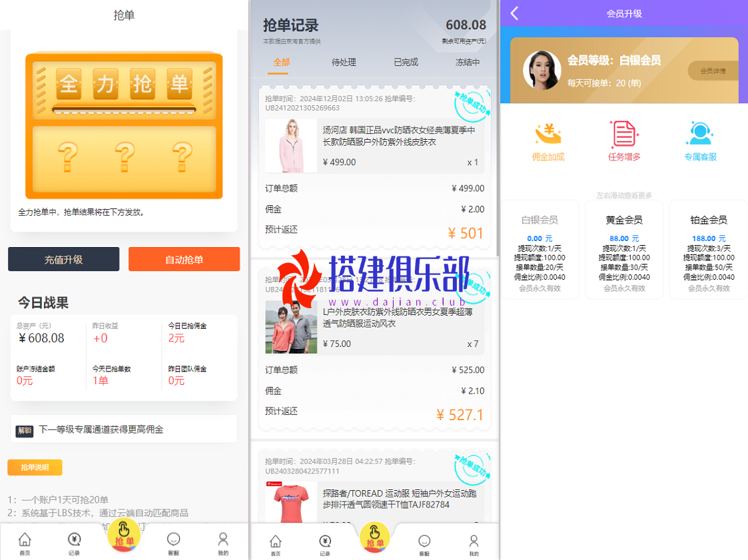Open the 抢单说明 button
The image size is (748, 560).
pos(35,467)
